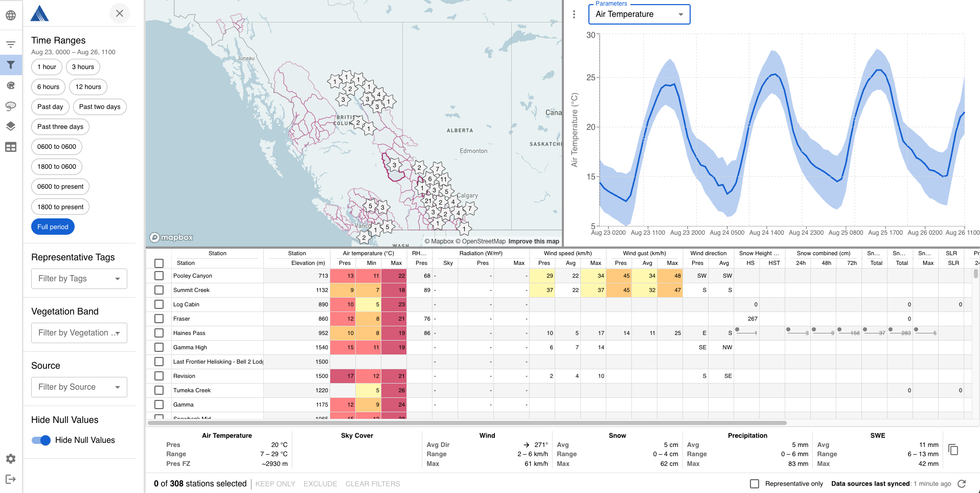The image size is (980, 493).
Task: Click the chart three-dot options menu
Action: [574, 14]
